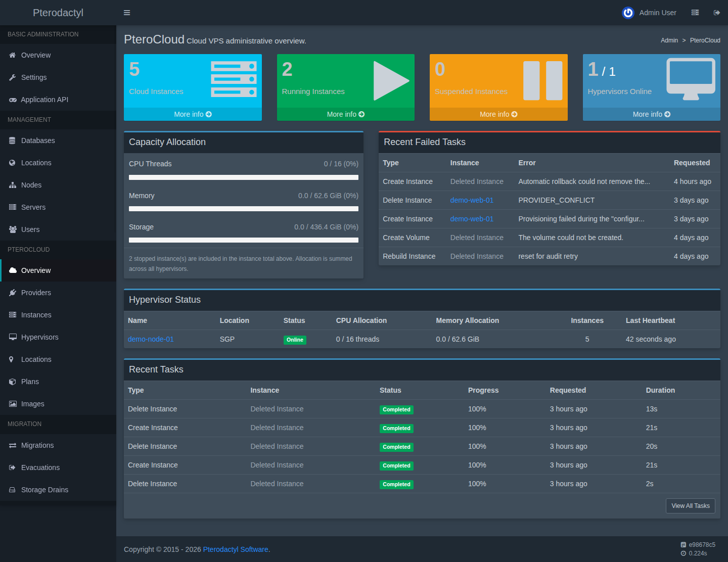Click the plug icon beside Providers

click(13, 293)
